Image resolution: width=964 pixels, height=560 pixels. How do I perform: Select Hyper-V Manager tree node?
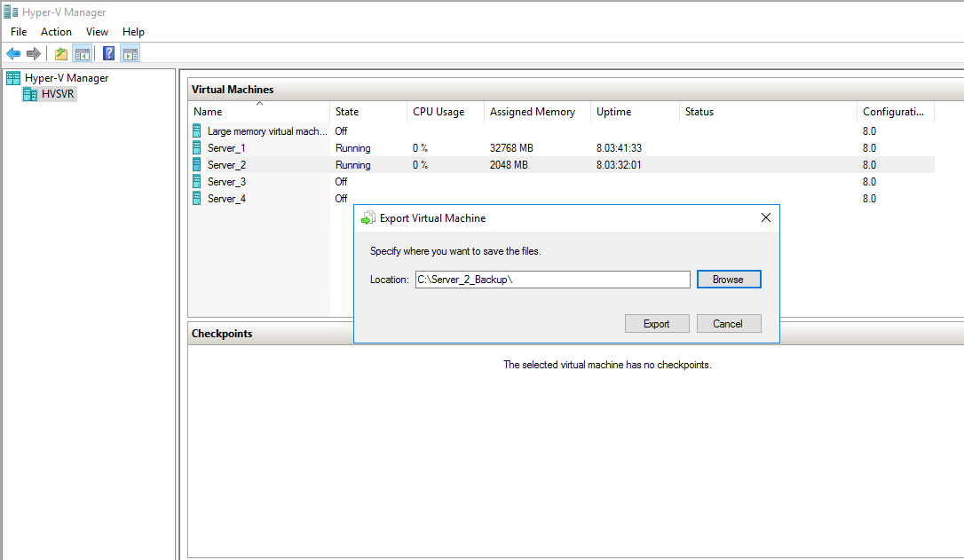pyautogui.click(x=67, y=78)
